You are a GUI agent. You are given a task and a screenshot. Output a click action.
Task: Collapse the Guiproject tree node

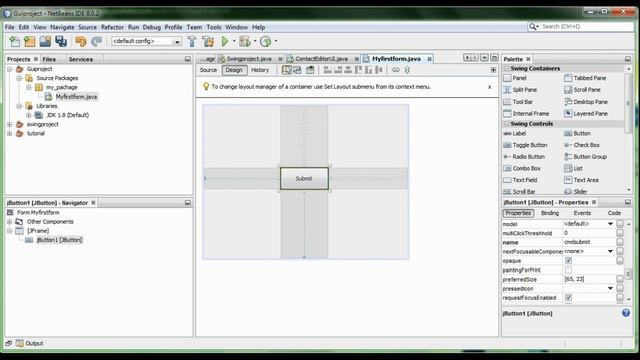tap(10, 69)
